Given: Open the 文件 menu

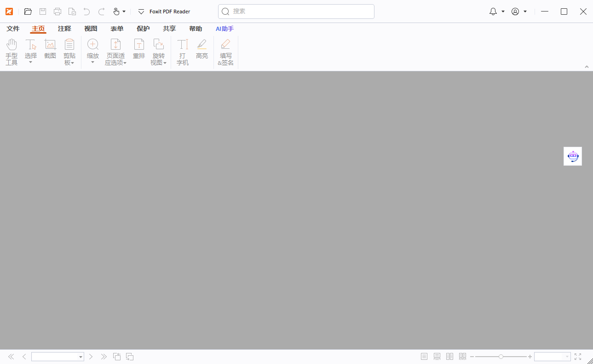Looking at the screenshot, I should pyautogui.click(x=13, y=28).
